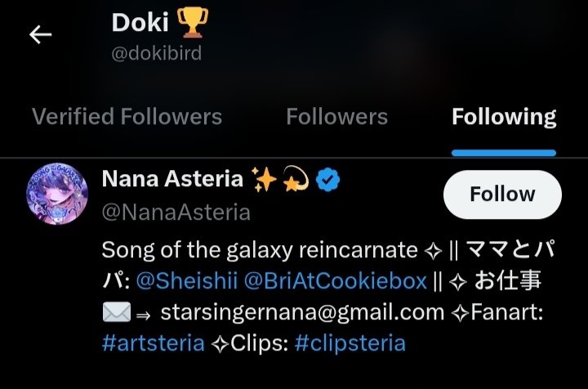Click the trophy emoji beside Doki
The height and width of the screenshot is (389, 588).
(192, 24)
